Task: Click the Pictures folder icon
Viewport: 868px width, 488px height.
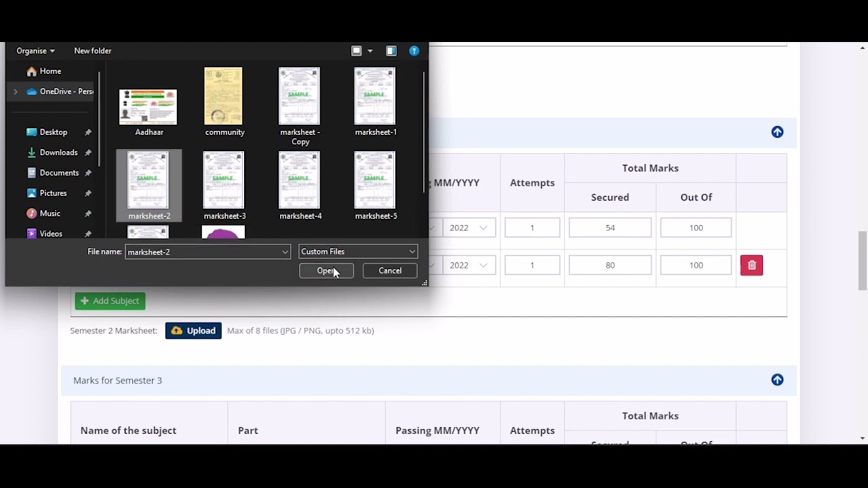Action: coord(31,193)
